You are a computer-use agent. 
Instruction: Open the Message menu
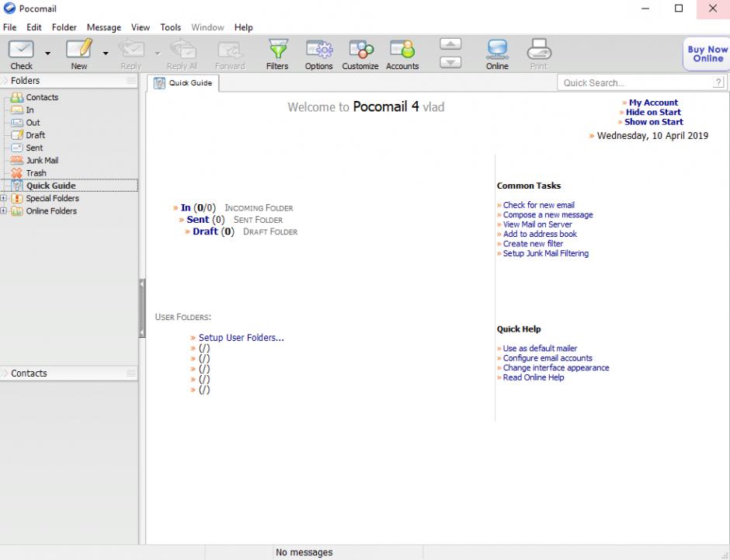pos(104,27)
